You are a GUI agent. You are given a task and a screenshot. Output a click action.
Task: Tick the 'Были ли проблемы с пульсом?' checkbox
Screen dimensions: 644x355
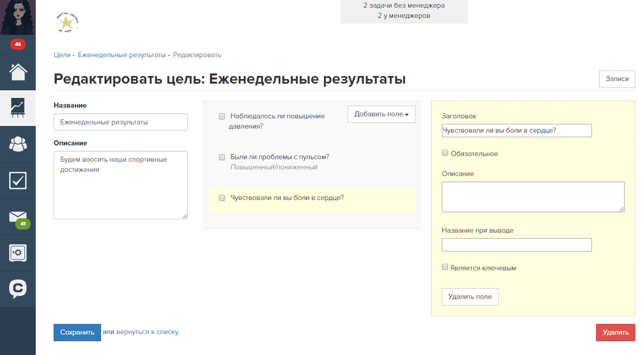click(x=222, y=157)
